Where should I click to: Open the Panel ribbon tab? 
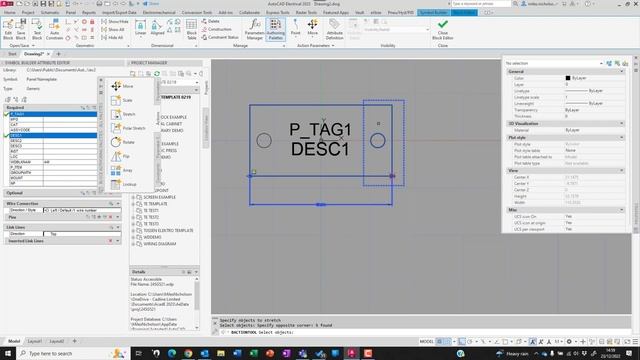tap(71, 13)
